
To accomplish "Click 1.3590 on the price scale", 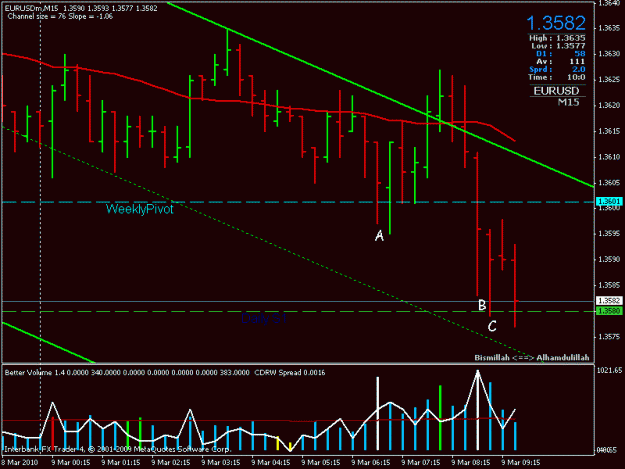I will (609, 259).
